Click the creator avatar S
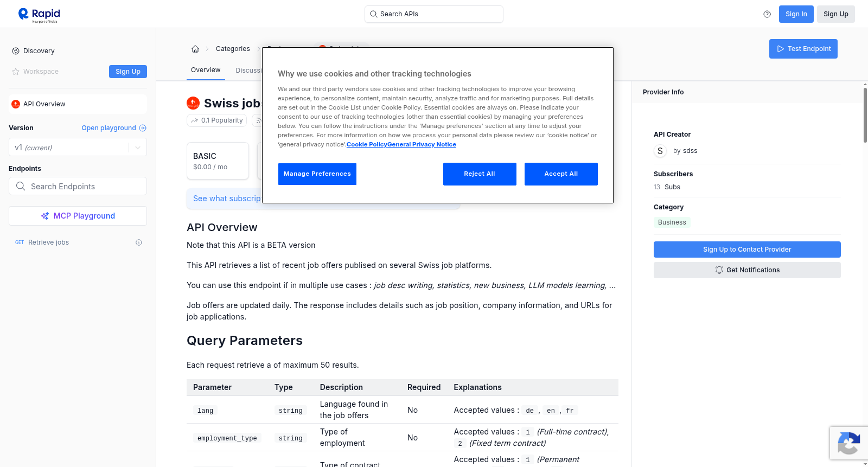 point(660,151)
